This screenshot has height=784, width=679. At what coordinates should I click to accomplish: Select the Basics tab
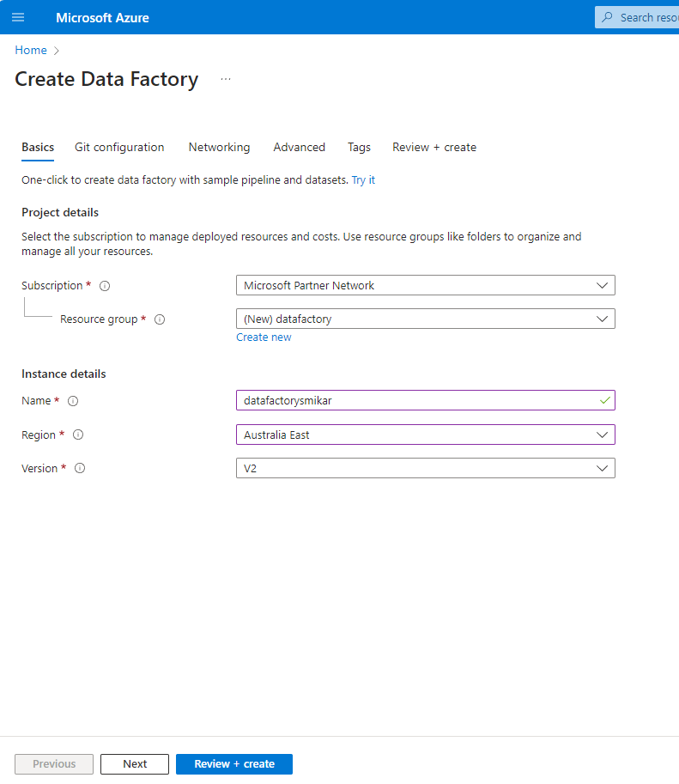point(38,148)
